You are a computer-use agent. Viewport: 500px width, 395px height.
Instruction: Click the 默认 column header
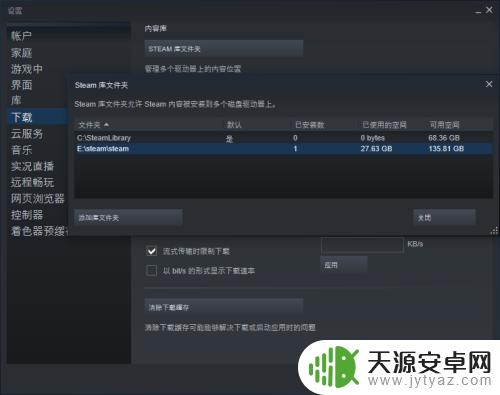(234, 125)
